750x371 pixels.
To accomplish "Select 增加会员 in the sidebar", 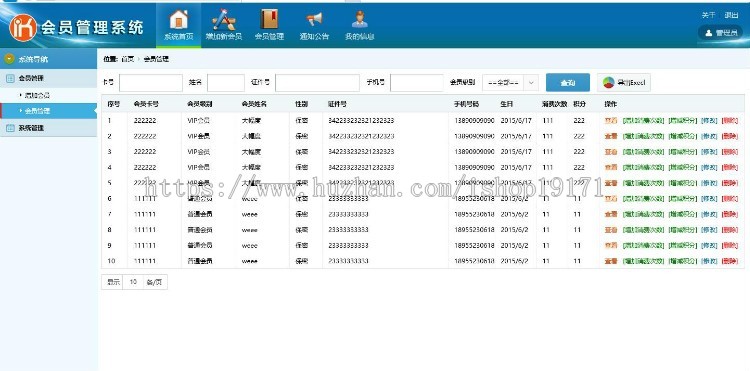I will [x=37, y=95].
